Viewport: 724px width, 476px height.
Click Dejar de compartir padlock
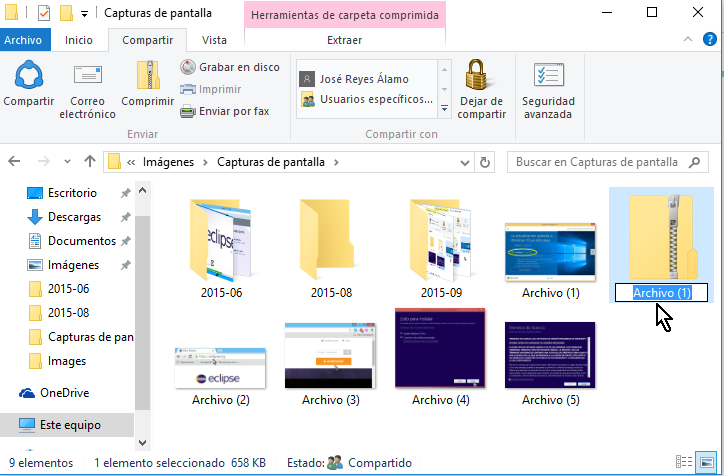pyautogui.click(x=482, y=90)
